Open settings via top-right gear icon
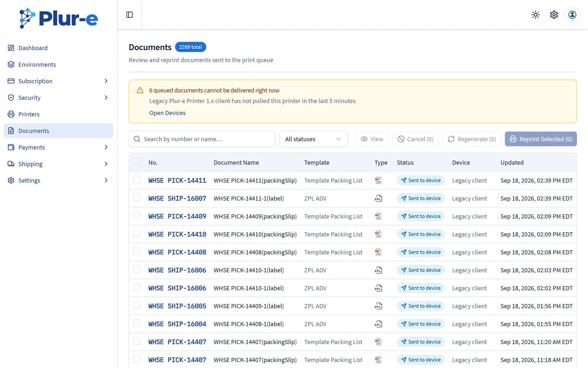The image size is (588, 368). pyautogui.click(x=554, y=15)
